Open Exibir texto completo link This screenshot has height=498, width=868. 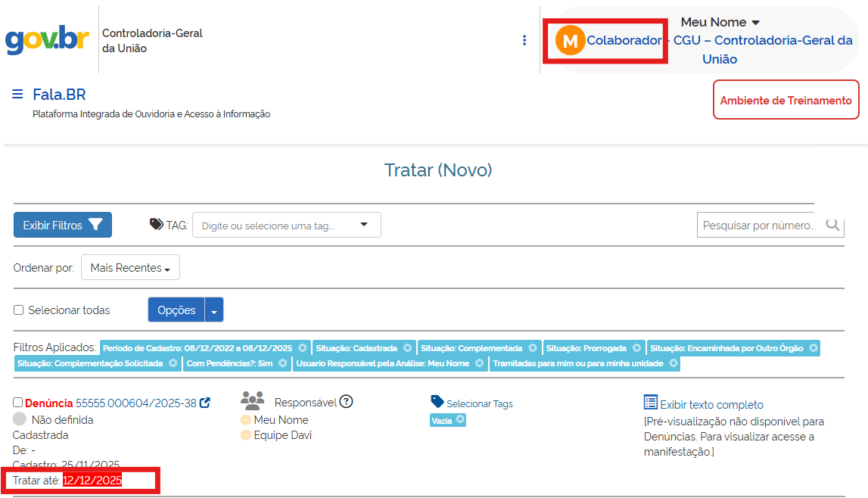(711, 405)
